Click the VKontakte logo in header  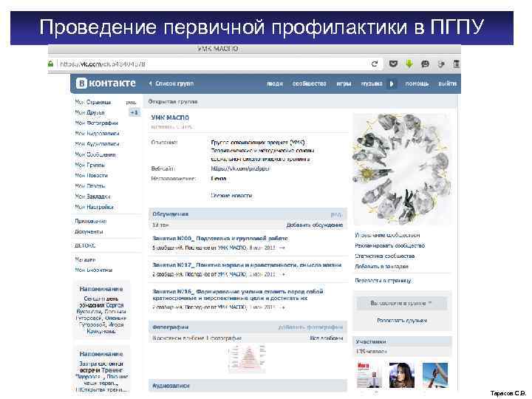tap(106, 83)
